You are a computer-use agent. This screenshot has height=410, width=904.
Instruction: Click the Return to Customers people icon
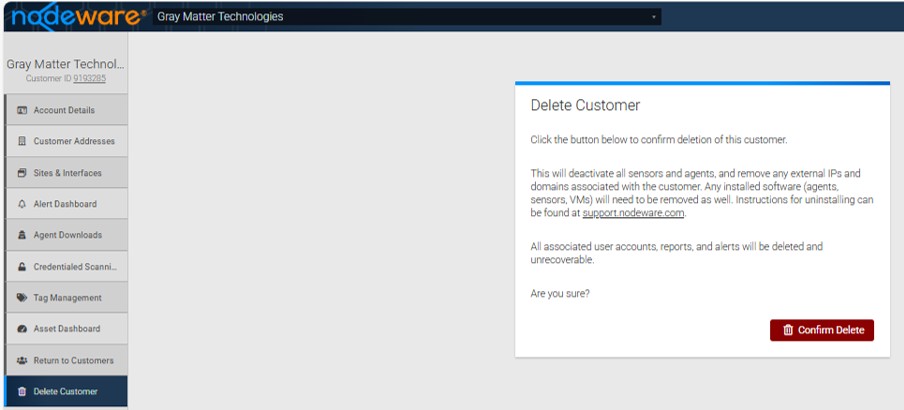tap(22, 360)
